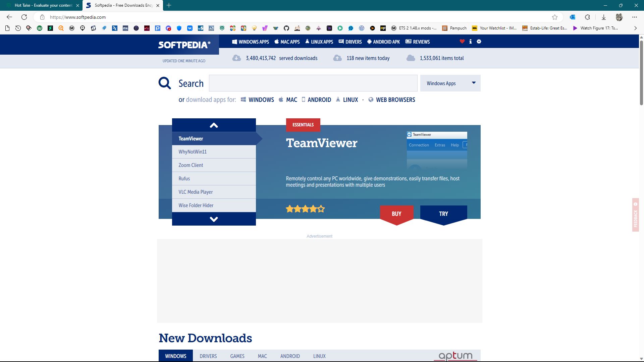Open the browser extensions puzzle icon
The width and height of the screenshot is (644, 362).
tap(587, 17)
